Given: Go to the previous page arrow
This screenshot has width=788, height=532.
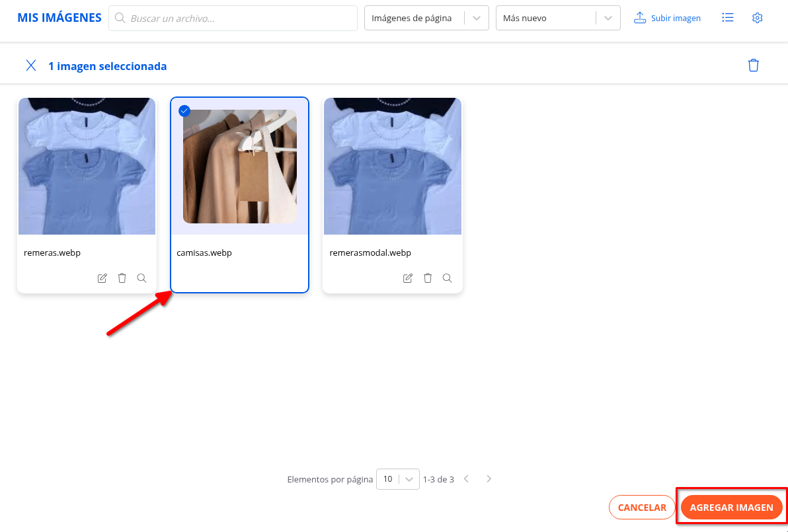Looking at the screenshot, I should 466,479.
